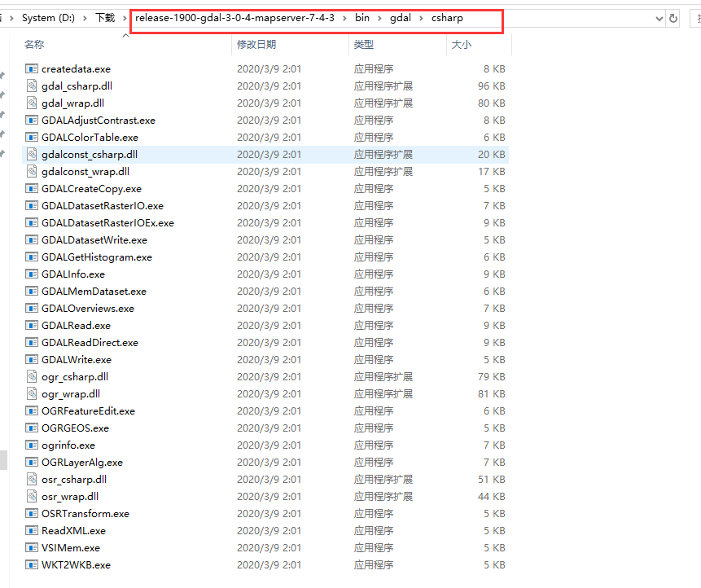Select file name osr_wrap.dll
The image size is (701, 588).
[x=70, y=496]
